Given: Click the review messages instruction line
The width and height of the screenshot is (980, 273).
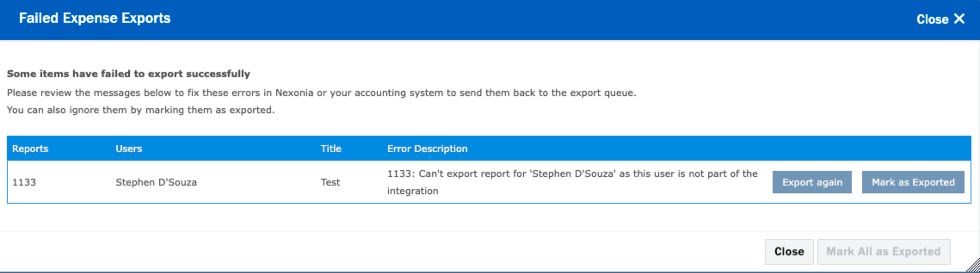Looking at the screenshot, I should click(x=321, y=93).
